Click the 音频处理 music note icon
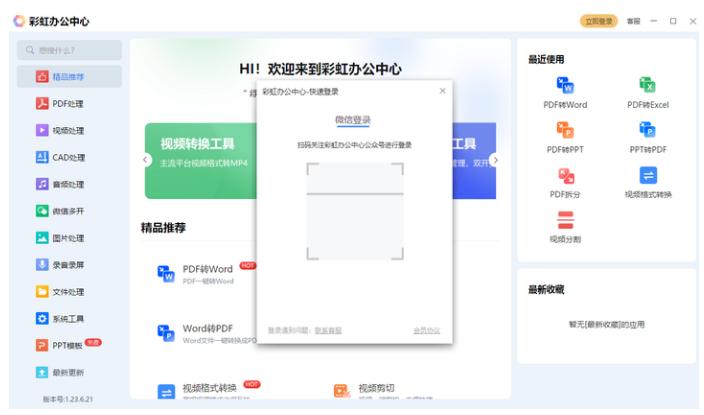Viewport: 704px width, 415px height. click(42, 184)
